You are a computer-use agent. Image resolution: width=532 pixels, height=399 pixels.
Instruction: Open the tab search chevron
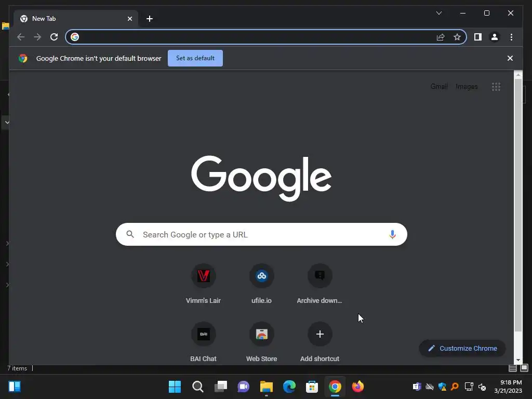click(x=438, y=13)
